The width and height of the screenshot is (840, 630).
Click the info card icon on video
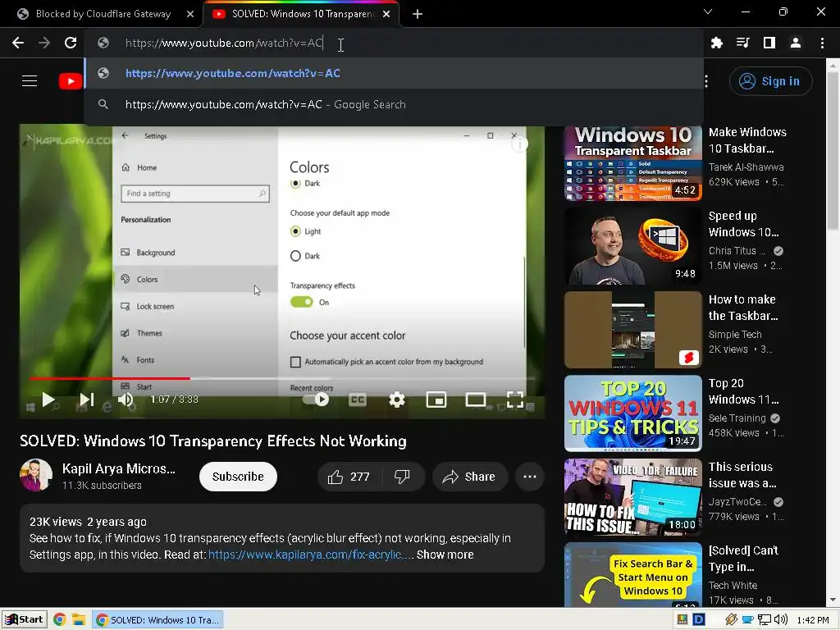pos(519,144)
